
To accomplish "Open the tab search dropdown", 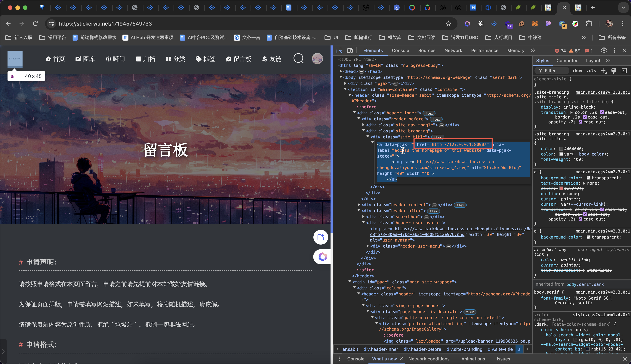I will pos(623,8).
